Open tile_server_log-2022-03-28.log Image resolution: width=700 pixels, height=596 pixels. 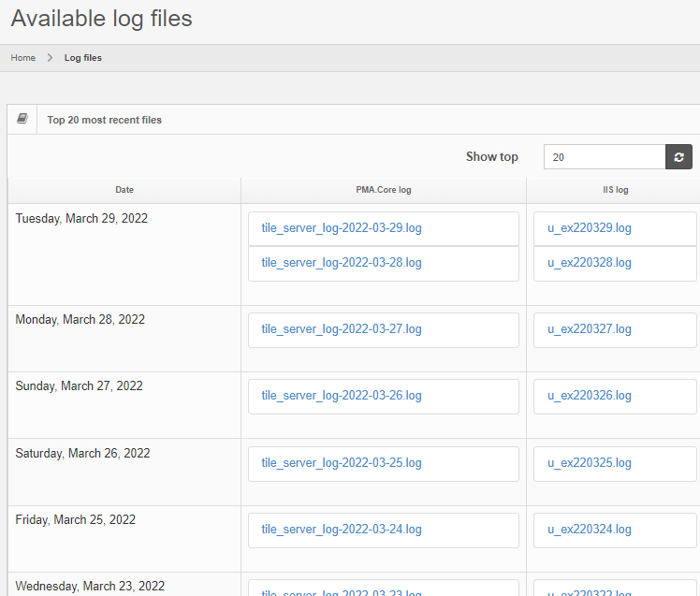pyautogui.click(x=342, y=263)
